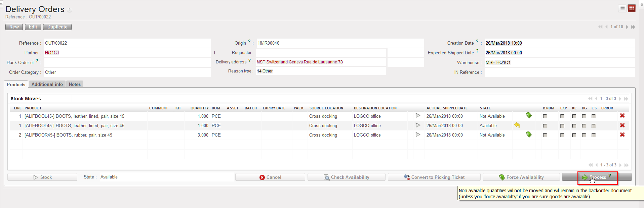Click the green force availability icon on line 2
This screenshot has height=208, width=644.
tap(528, 135)
